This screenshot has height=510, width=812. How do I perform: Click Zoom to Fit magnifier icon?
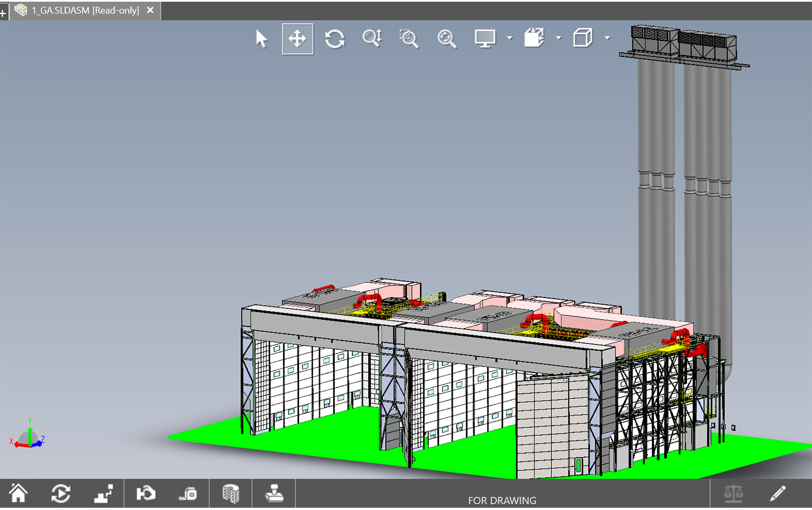pos(446,39)
